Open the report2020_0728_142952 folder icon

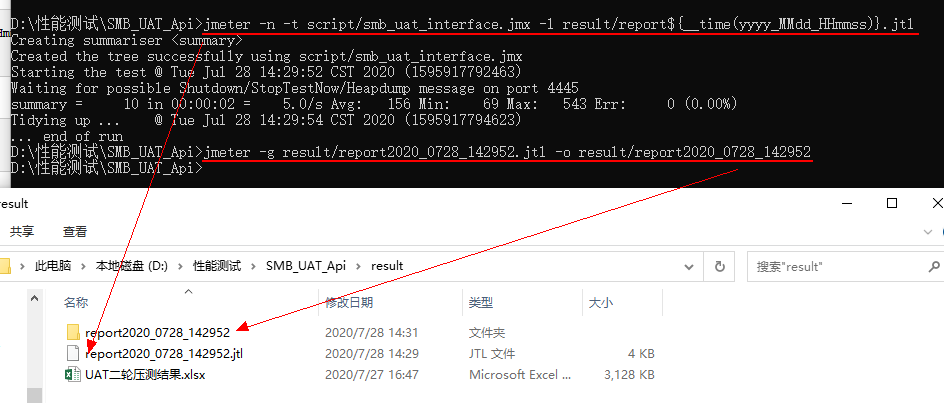[x=73, y=332]
